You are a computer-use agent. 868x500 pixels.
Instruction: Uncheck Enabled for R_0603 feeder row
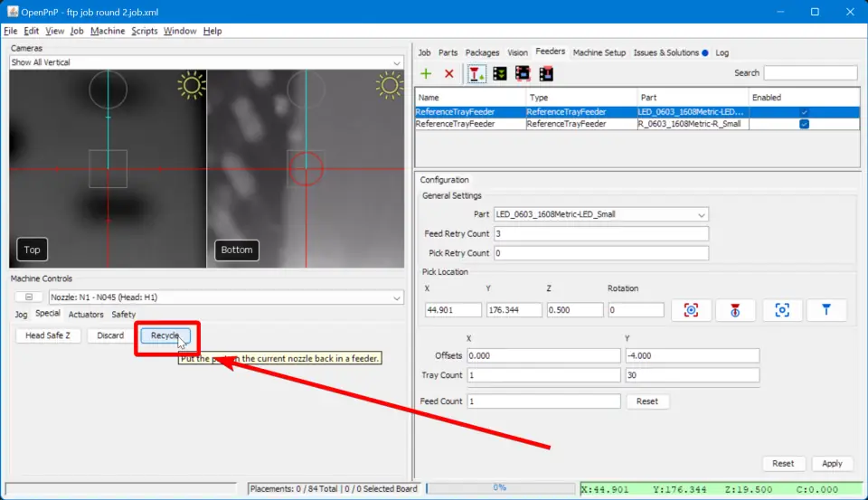(x=803, y=124)
